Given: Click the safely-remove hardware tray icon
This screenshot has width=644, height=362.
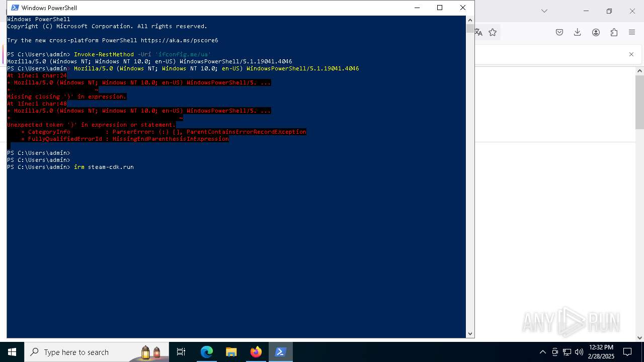Looking at the screenshot, I should click(x=555, y=352).
